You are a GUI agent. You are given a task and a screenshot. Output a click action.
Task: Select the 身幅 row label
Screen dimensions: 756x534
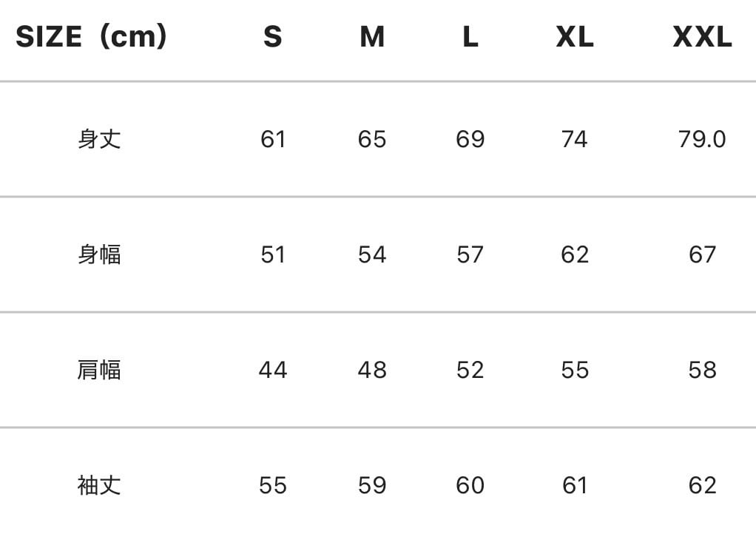99,254
